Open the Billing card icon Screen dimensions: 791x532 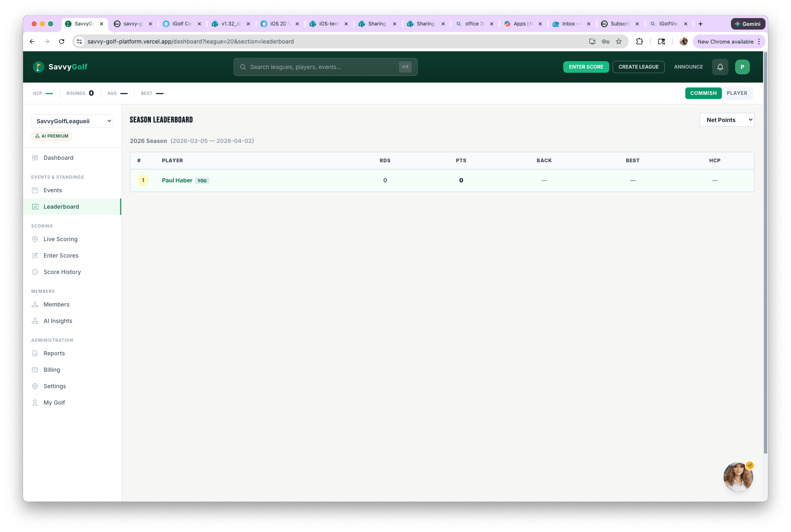point(35,370)
